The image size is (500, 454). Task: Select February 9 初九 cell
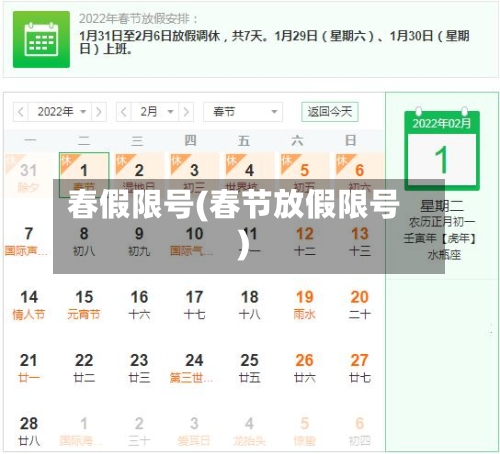[139, 241]
